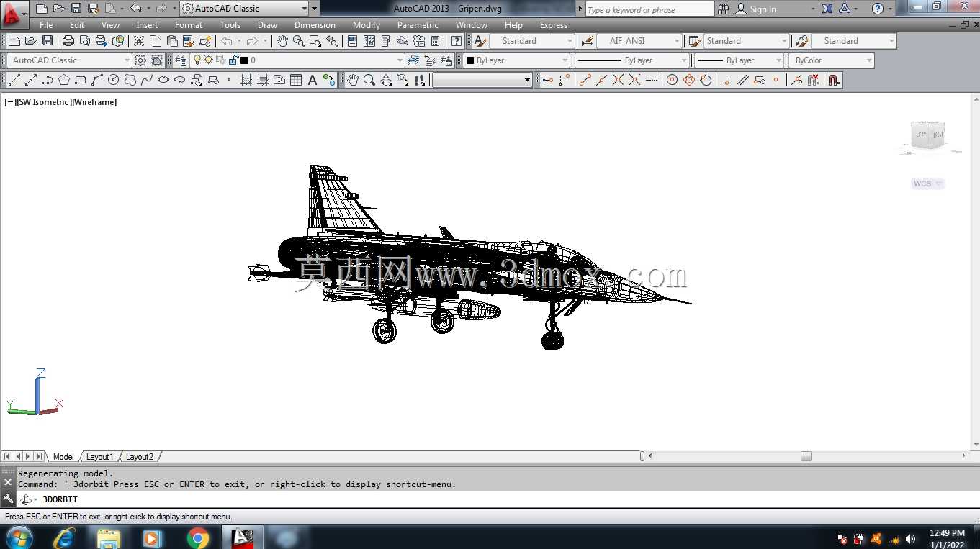
Task: Click Snap to Perpendicular icon
Action: click(727, 80)
